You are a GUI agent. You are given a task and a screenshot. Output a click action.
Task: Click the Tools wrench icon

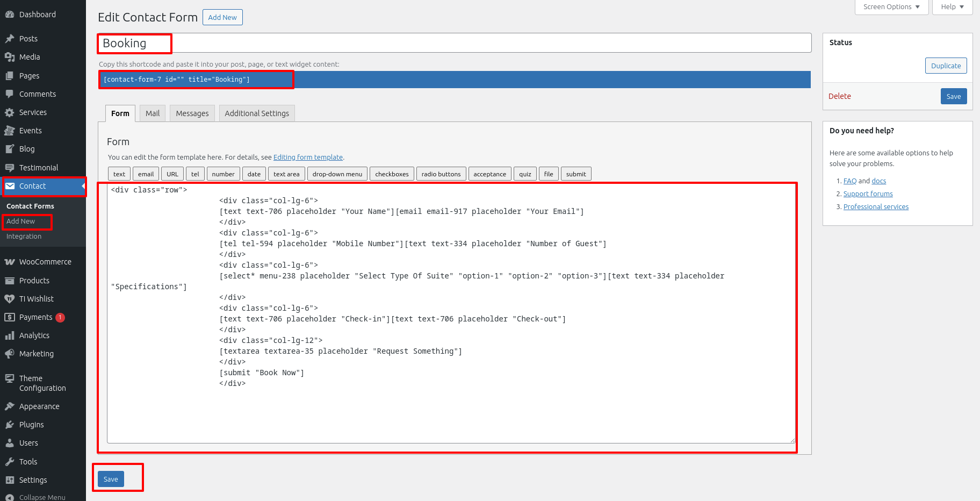click(x=10, y=462)
